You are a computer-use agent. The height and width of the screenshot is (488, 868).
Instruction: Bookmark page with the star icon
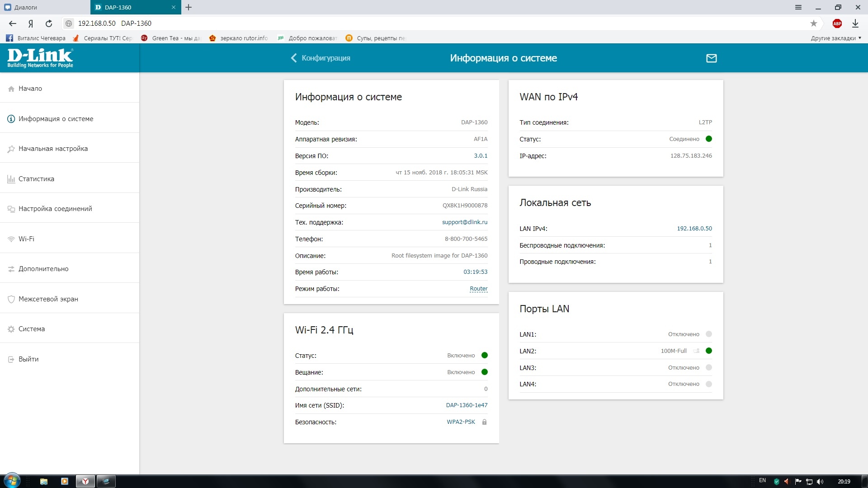(813, 23)
